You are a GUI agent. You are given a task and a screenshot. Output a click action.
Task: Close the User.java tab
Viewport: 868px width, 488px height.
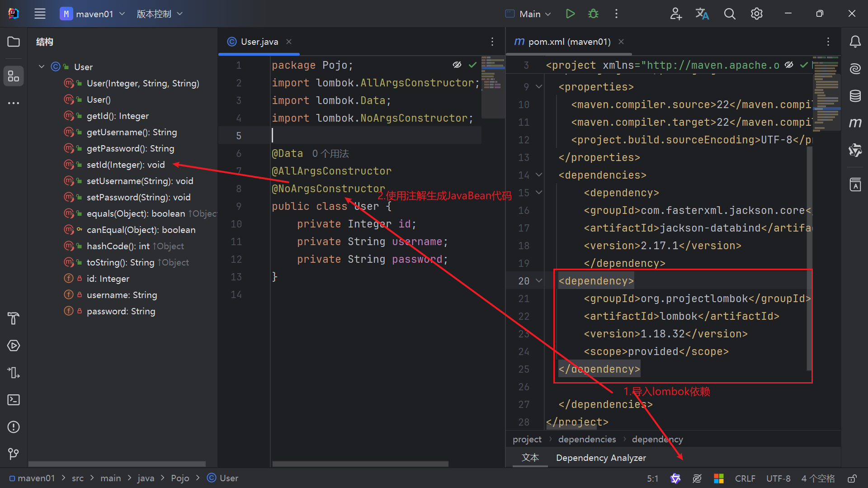click(x=289, y=42)
